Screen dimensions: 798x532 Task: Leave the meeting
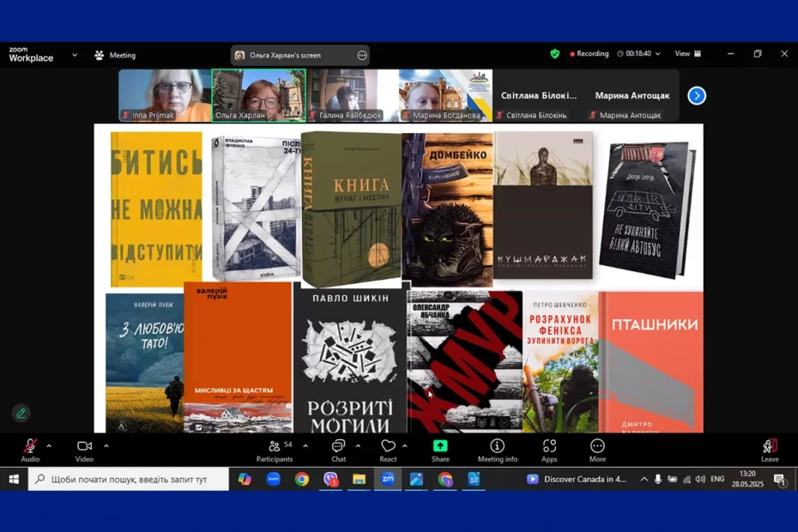click(x=770, y=450)
